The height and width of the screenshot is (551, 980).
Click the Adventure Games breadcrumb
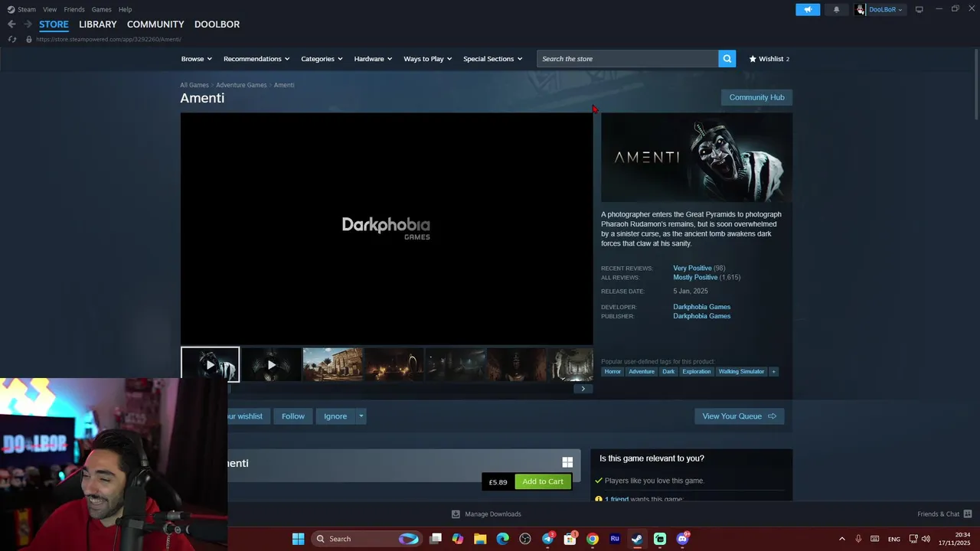241,85
